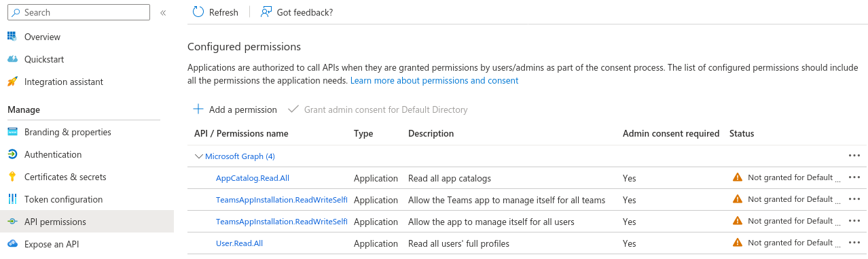
Task: Click warning icon for 'manage itself for all users' row
Action: [x=738, y=221]
